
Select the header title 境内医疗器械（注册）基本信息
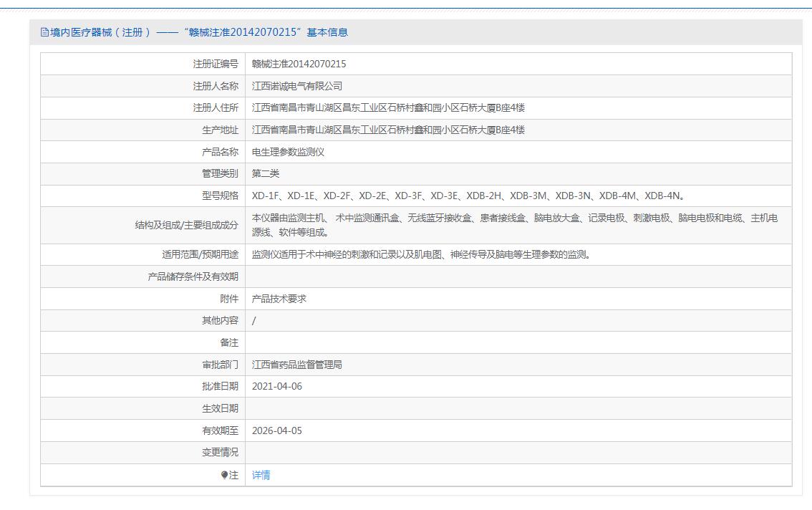(x=199, y=32)
